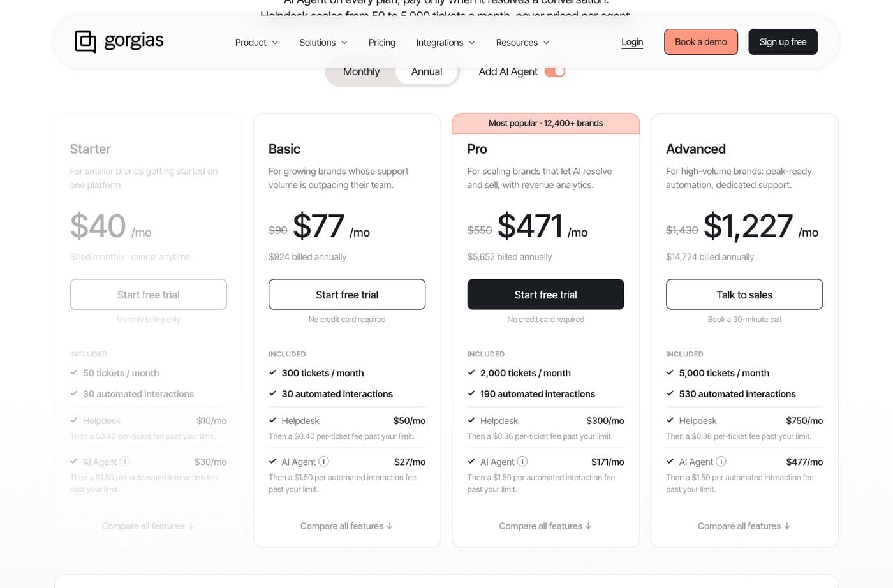Click the struck-through $550 price
Image resolution: width=893 pixels, height=588 pixels.
[480, 230]
